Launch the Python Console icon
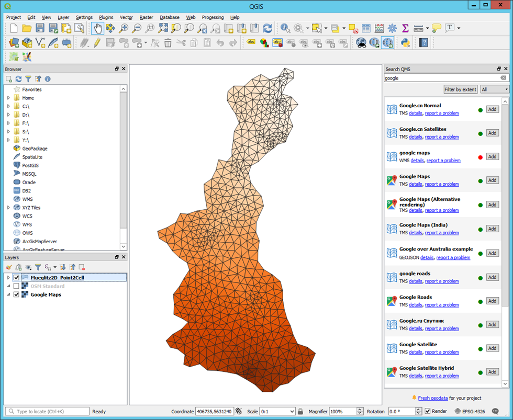Image resolution: width=513 pixels, height=420 pixels. [x=406, y=43]
